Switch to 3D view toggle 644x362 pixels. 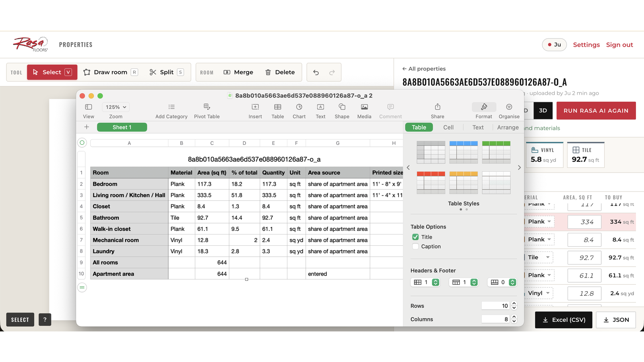tap(543, 111)
